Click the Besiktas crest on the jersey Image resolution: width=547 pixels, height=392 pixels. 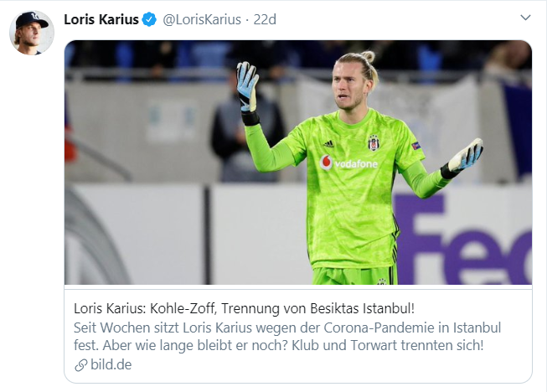pyautogui.click(x=374, y=142)
